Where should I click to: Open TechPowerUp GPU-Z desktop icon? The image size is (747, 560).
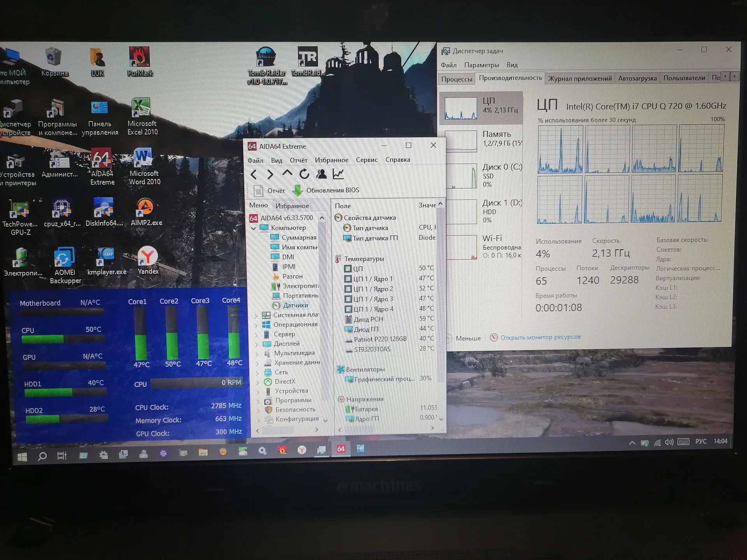tap(19, 217)
